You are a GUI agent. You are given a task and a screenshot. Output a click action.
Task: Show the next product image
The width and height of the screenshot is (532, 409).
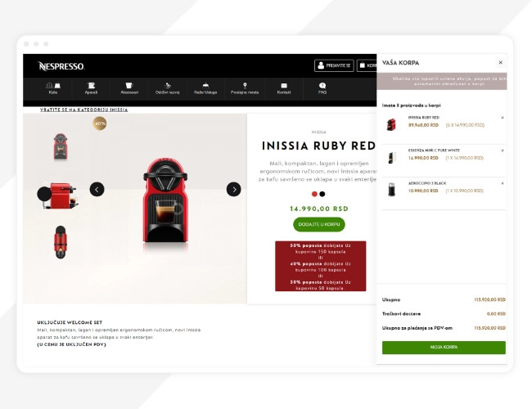(234, 189)
